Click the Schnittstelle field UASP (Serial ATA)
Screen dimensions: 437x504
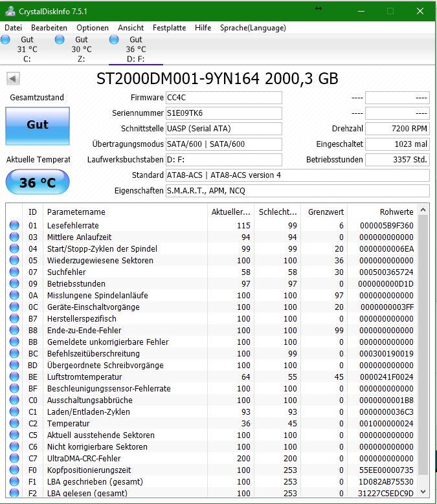[224, 129]
